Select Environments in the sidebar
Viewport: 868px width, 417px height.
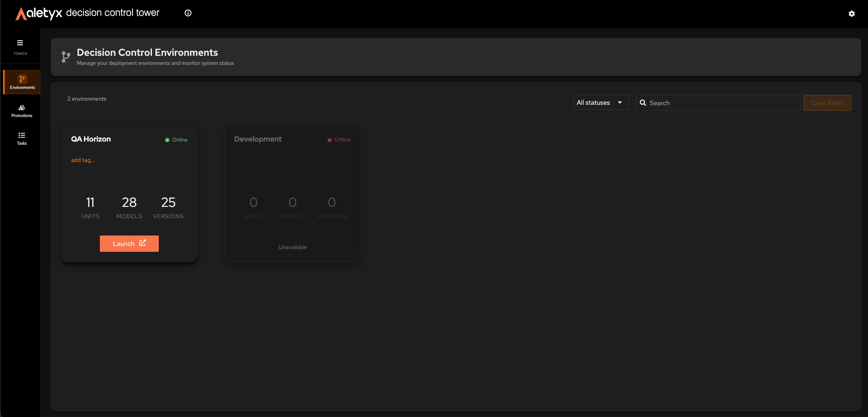[22, 82]
